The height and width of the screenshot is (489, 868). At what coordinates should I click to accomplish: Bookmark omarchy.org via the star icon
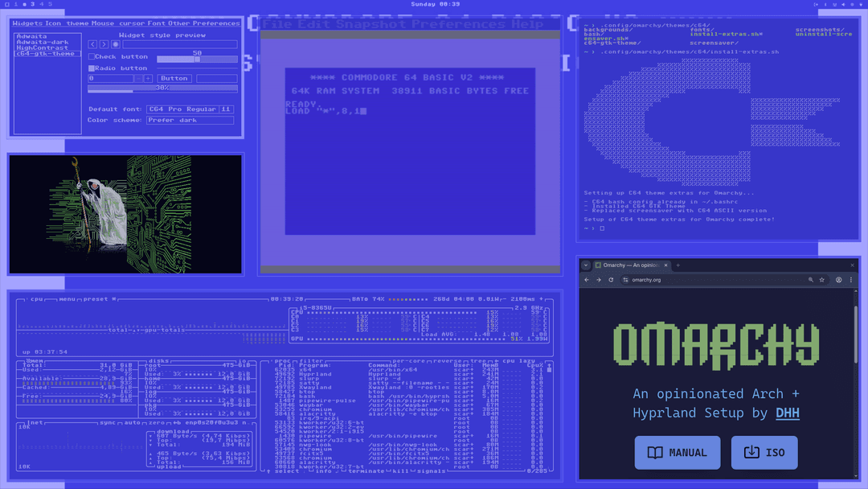(x=821, y=279)
